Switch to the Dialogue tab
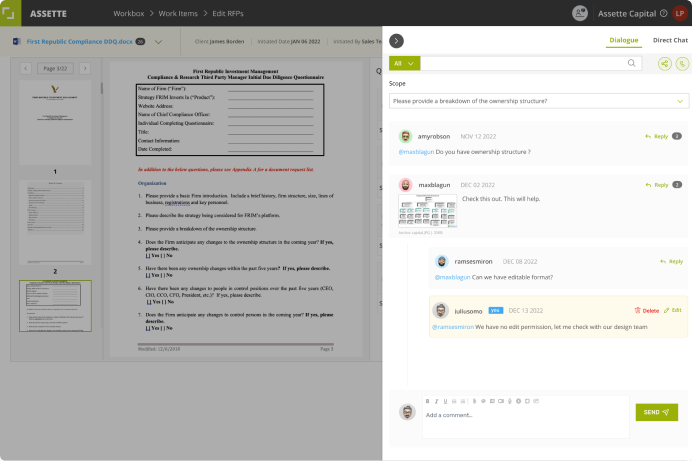The width and height of the screenshot is (692, 461). 624,40
